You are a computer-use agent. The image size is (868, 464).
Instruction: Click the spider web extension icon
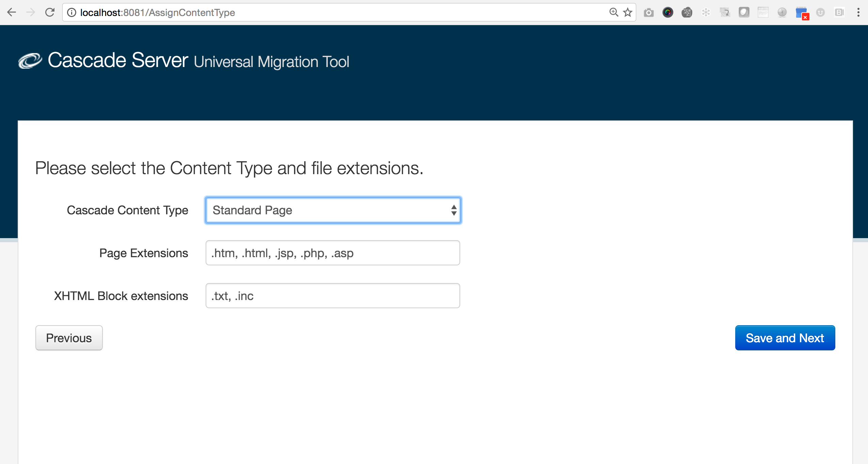[687, 13]
